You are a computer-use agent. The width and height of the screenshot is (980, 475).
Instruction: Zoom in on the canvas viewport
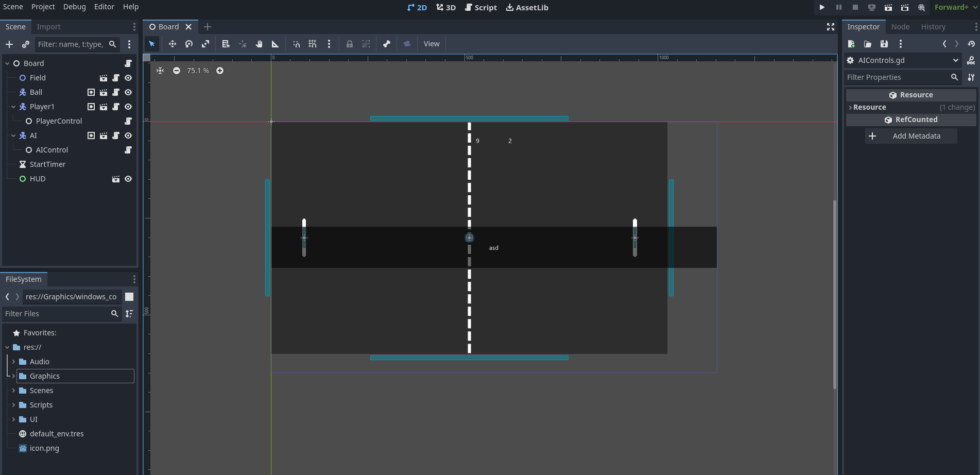pyautogui.click(x=220, y=71)
